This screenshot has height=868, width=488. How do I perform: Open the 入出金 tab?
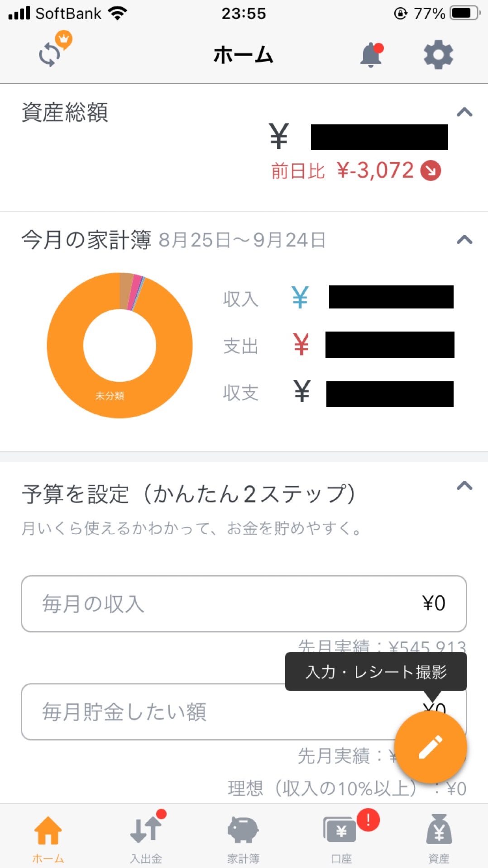pos(146,837)
